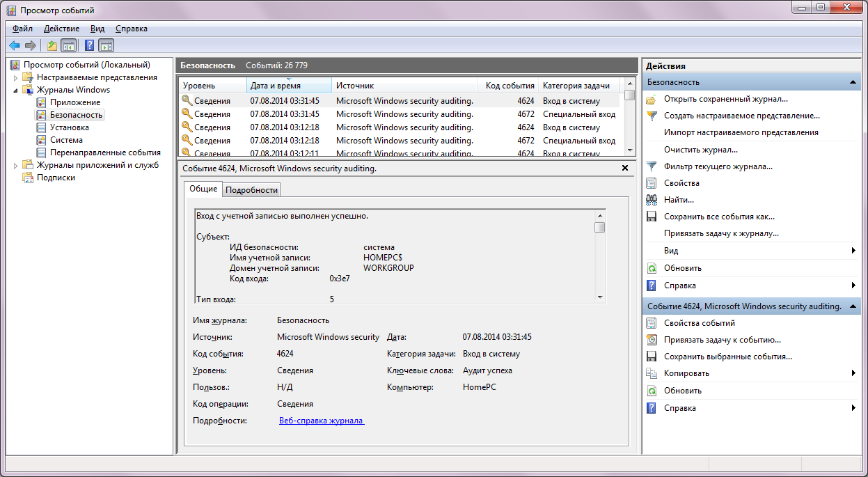Open the Веб-справка журнала link
This screenshot has height=477, width=868.
321,421
